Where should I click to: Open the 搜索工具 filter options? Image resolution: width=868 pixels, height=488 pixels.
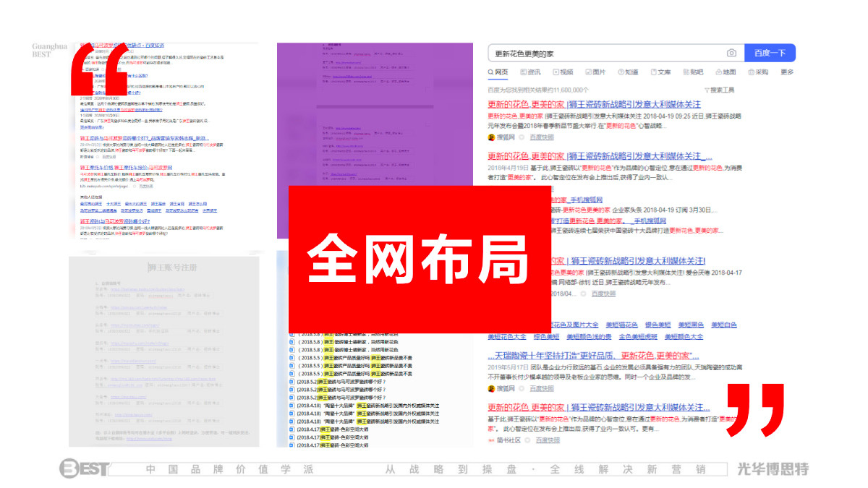(718, 90)
